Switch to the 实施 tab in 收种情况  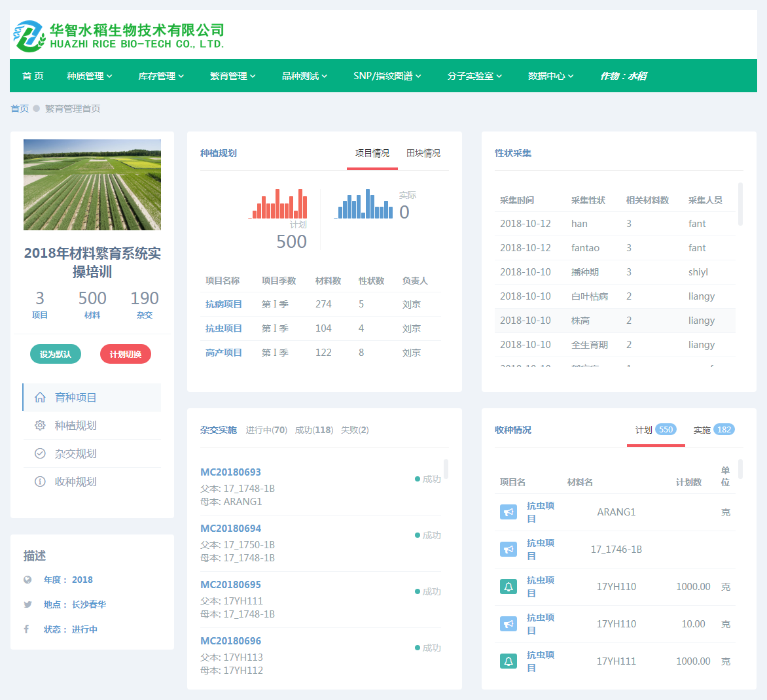[x=713, y=430]
